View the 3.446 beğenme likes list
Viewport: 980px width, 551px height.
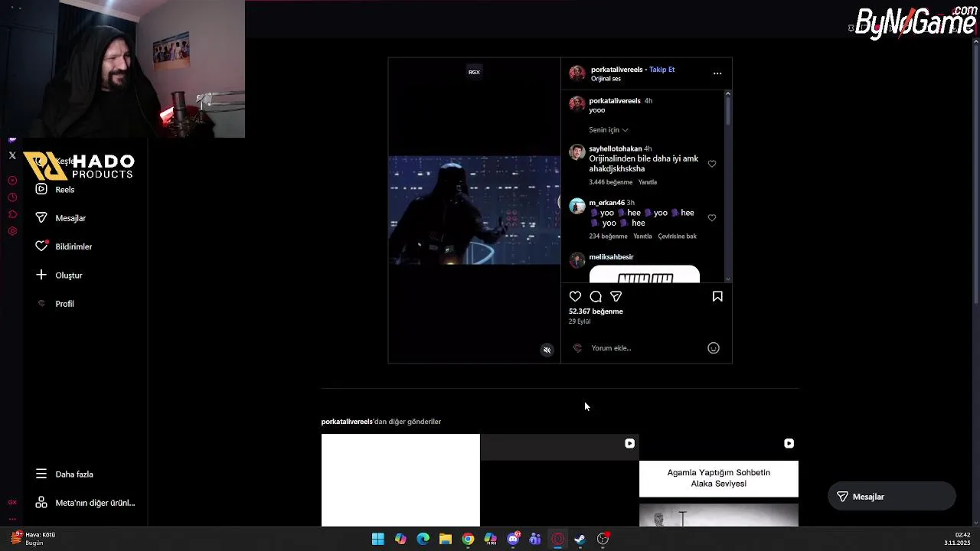610,182
